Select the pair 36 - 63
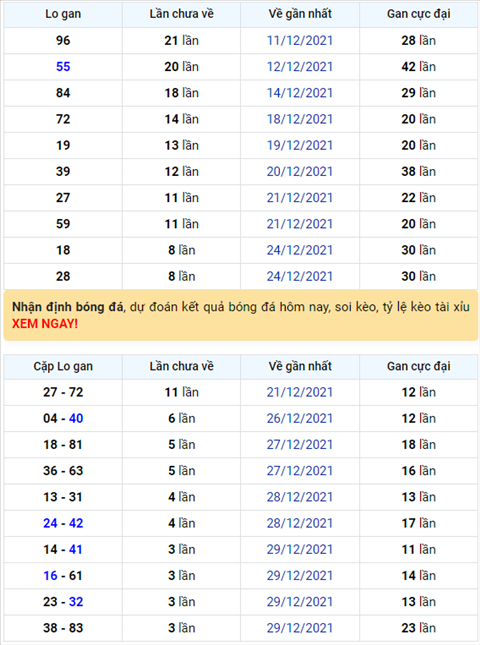This screenshot has width=480, height=645. tap(63, 471)
